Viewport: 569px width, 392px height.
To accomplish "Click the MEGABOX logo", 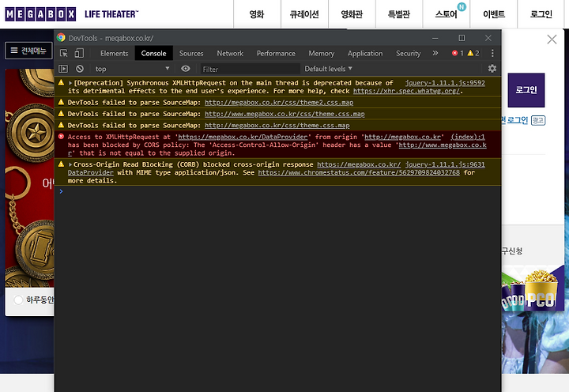I will pyautogui.click(x=40, y=14).
